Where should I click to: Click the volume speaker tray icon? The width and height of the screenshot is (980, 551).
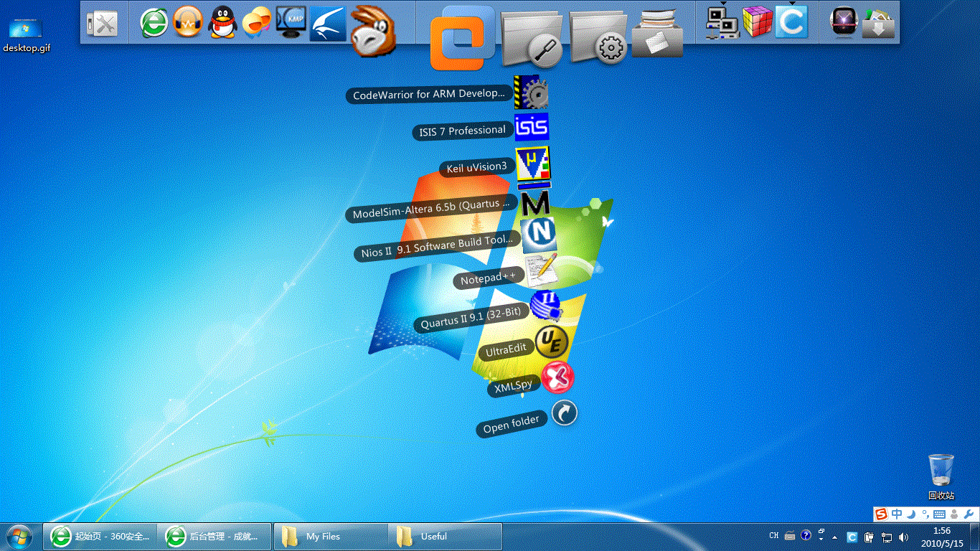(x=903, y=537)
